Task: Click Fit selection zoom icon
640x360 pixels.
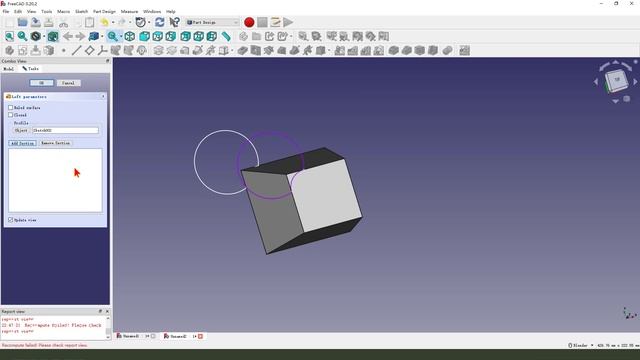Action: pyautogui.click(x=22, y=36)
